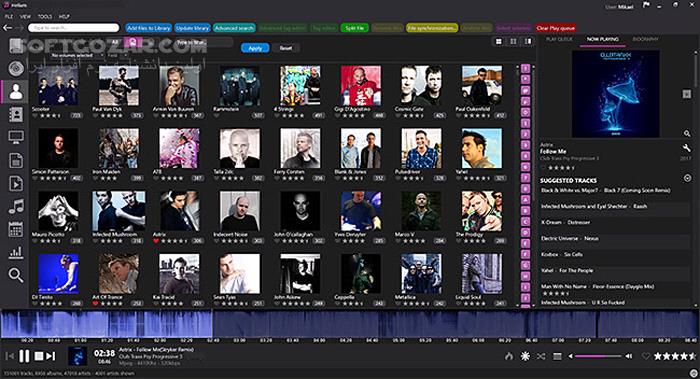
Task: Open the Help menu
Action: click(64, 17)
